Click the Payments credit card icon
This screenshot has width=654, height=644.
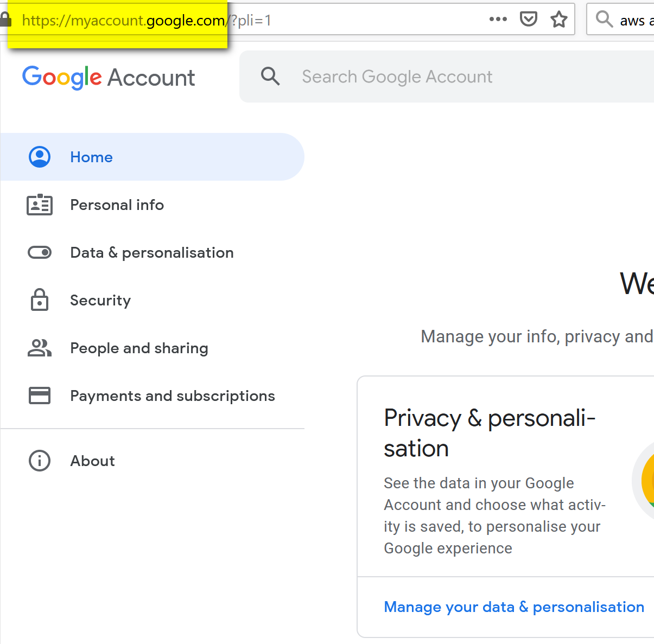[x=40, y=396]
